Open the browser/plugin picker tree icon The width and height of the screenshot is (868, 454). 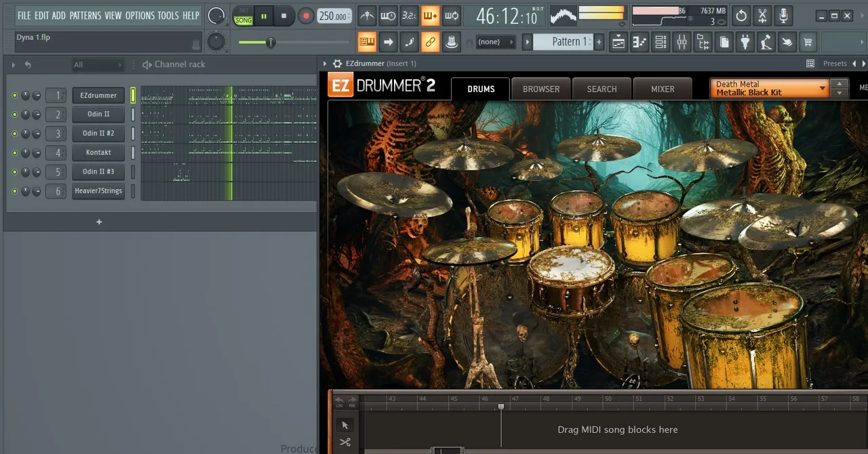coord(703,42)
